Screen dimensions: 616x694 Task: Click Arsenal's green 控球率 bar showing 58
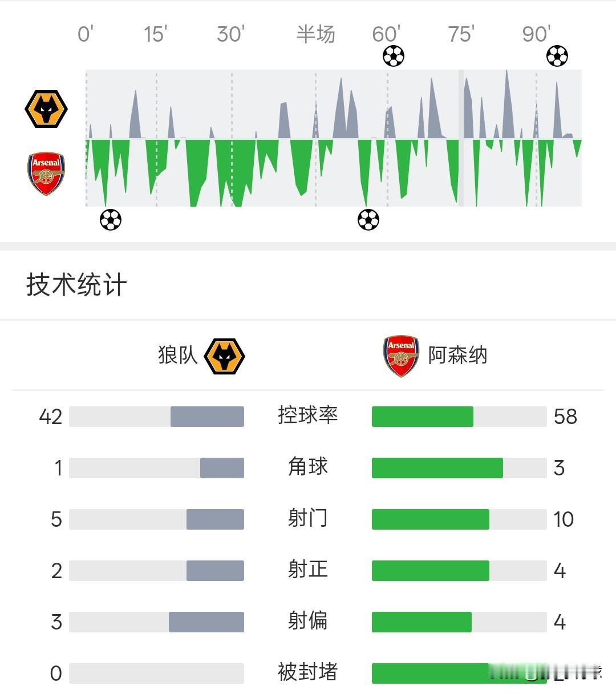[x=422, y=417]
